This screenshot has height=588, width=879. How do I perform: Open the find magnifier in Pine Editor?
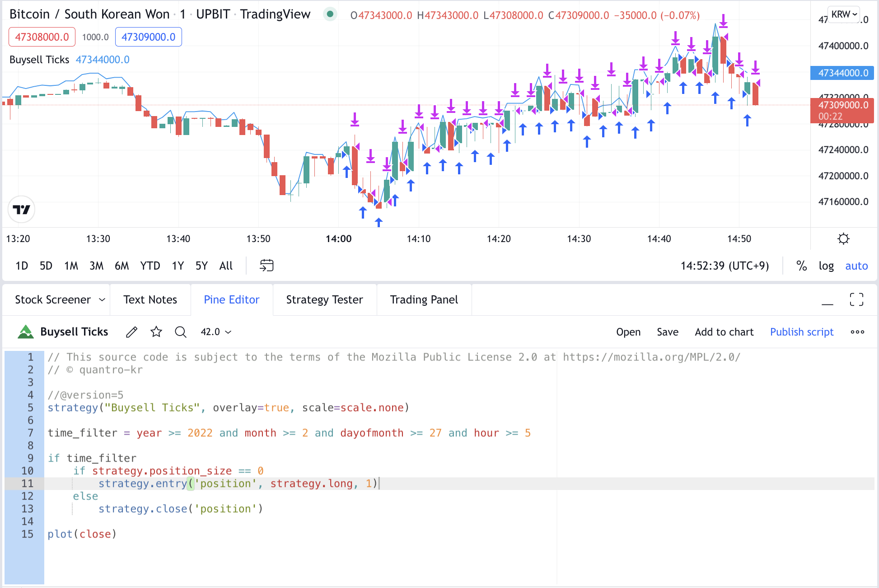[181, 332]
